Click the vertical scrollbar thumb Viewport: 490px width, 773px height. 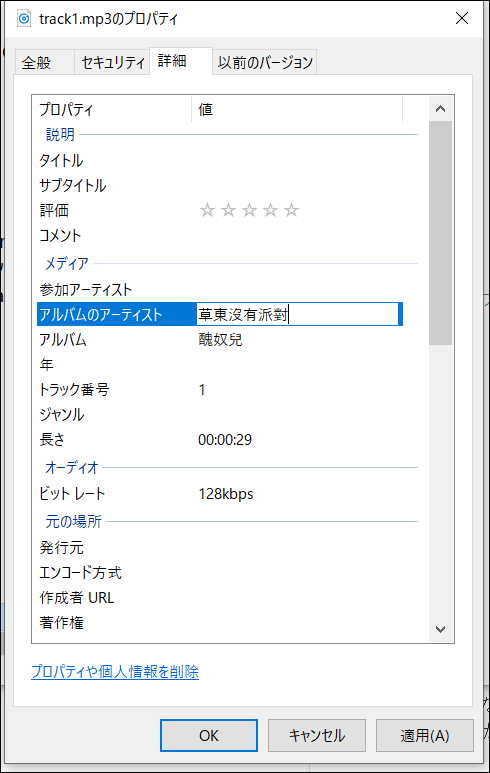point(440,233)
